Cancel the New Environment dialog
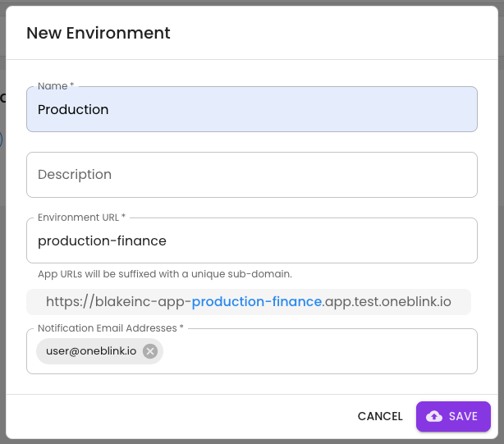The height and width of the screenshot is (444, 504). [380, 416]
